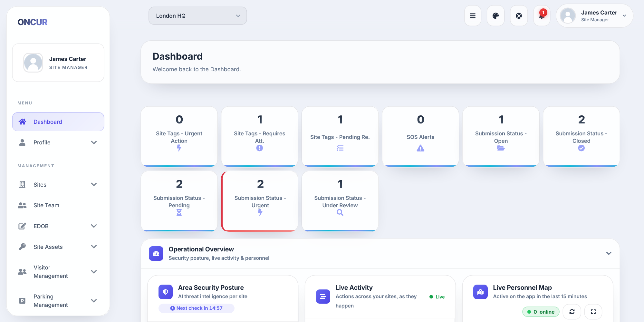Click the Urgent Action lightning bolt icon
The height and width of the screenshot is (322, 644).
179,148
